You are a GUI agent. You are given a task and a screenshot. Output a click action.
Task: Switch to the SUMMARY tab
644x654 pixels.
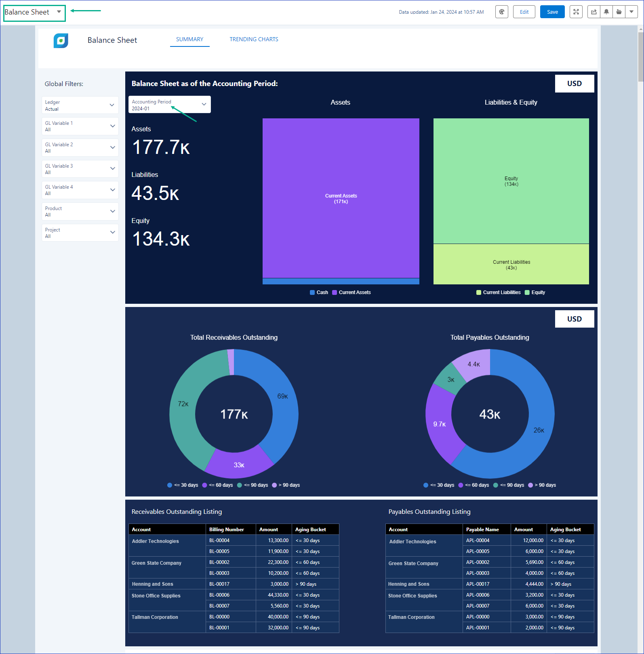point(189,40)
